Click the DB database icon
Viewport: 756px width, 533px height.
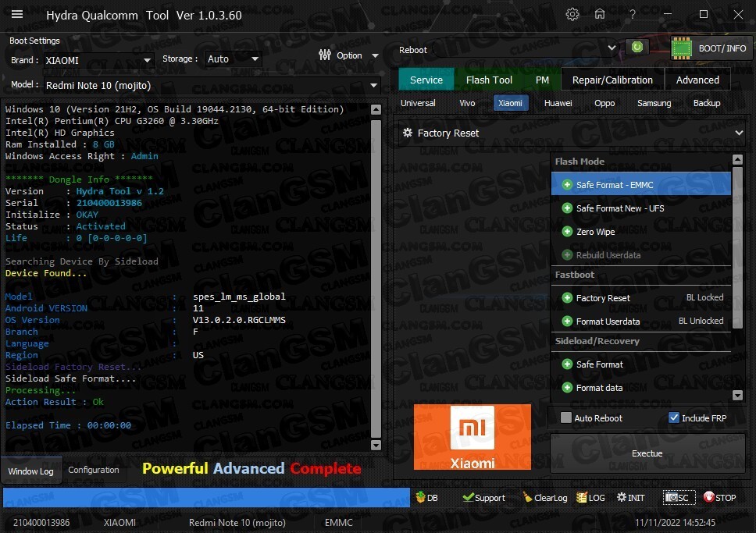click(420, 497)
